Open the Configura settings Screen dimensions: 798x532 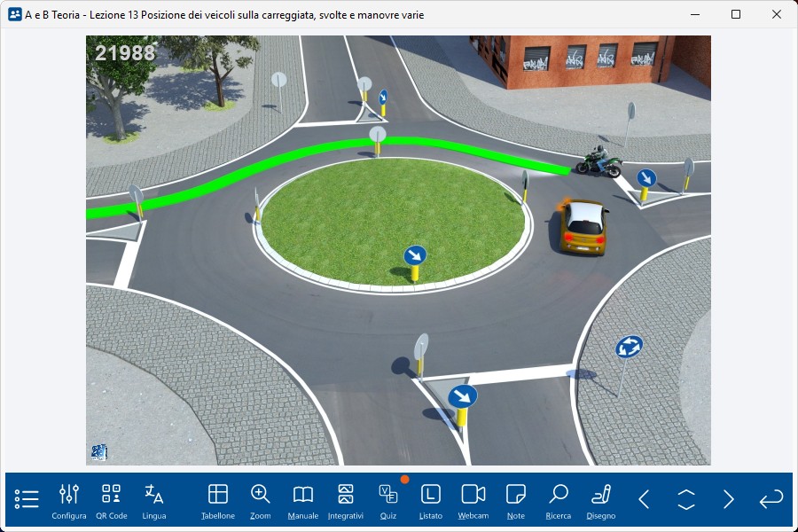pos(69,500)
